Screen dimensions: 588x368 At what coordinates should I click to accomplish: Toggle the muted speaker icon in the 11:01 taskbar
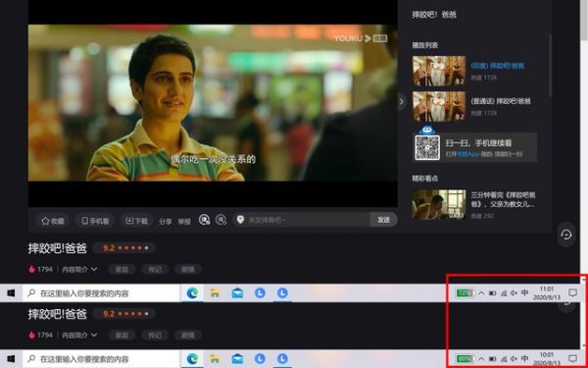514,292
